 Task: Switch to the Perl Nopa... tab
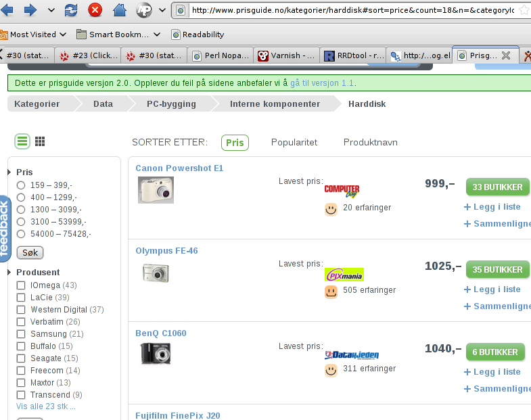tap(221, 55)
